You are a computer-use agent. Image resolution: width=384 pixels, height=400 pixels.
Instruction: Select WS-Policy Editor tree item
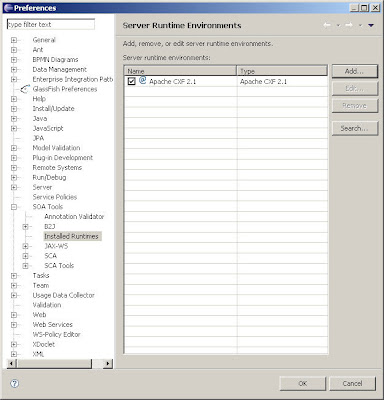(57, 334)
